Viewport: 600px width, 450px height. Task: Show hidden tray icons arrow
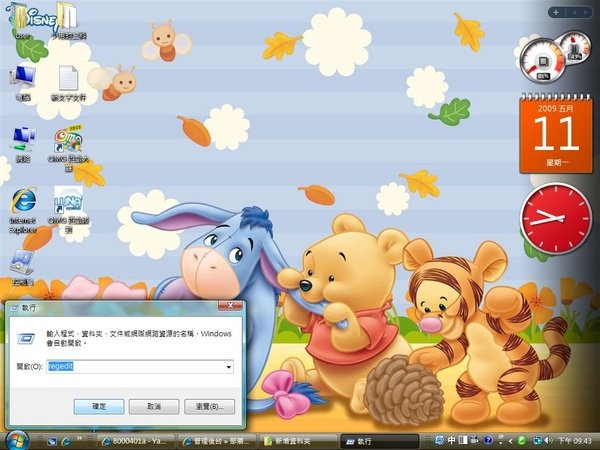(x=510, y=441)
